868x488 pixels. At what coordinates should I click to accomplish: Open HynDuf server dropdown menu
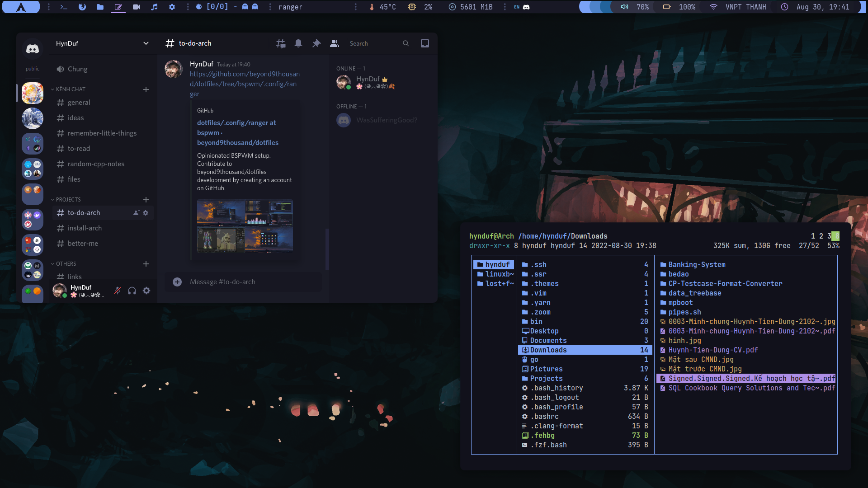pos(146,43)
